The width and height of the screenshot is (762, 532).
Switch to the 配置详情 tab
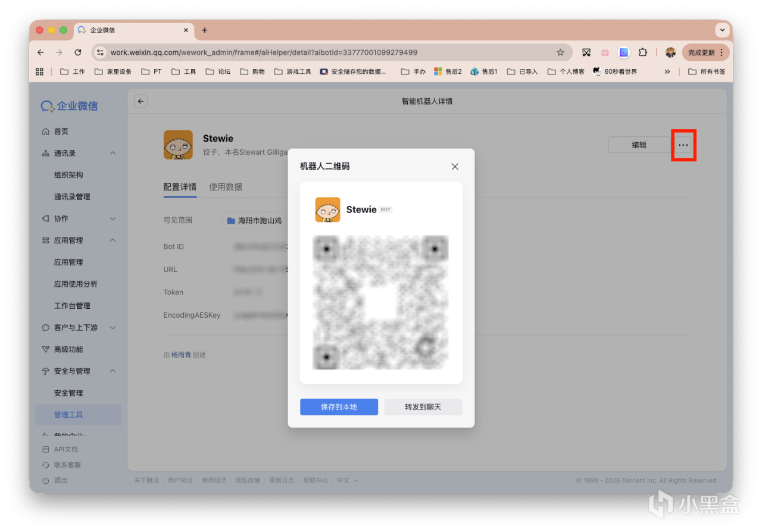pos(180,187)
